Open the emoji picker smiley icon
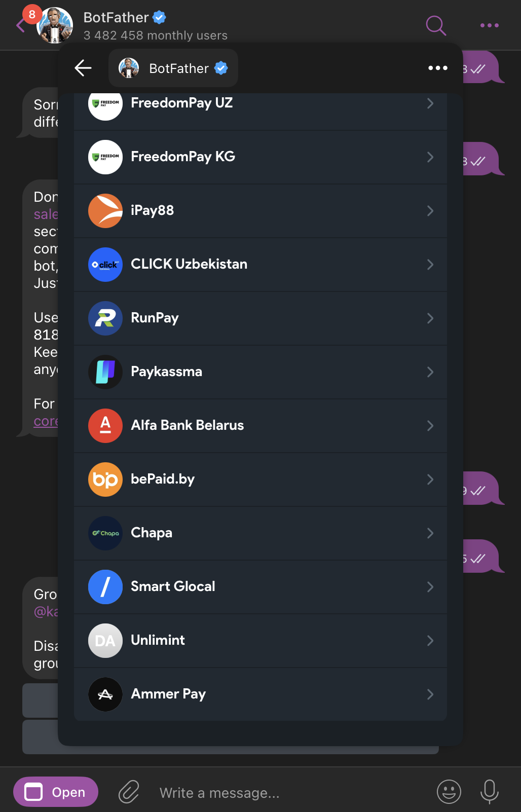 pos(449,792)
